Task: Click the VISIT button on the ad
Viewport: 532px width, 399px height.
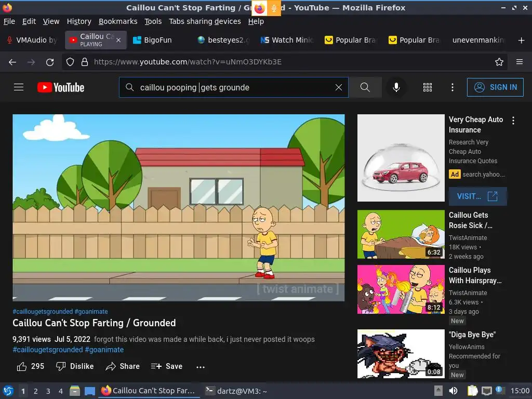Action: point(478,196)
